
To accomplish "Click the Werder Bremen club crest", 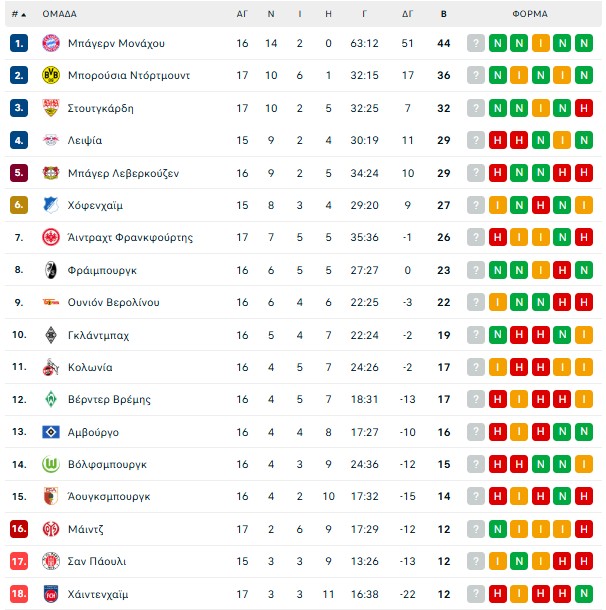I will tap(51, 400).
